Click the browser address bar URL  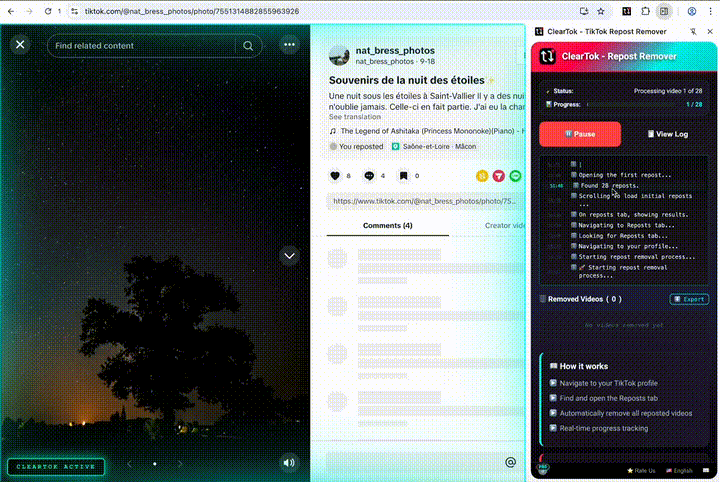point(192,11)
